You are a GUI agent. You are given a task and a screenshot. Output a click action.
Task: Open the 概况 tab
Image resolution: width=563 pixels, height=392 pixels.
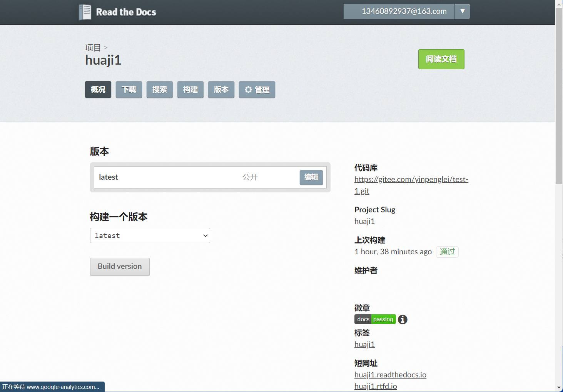(98, 90)
